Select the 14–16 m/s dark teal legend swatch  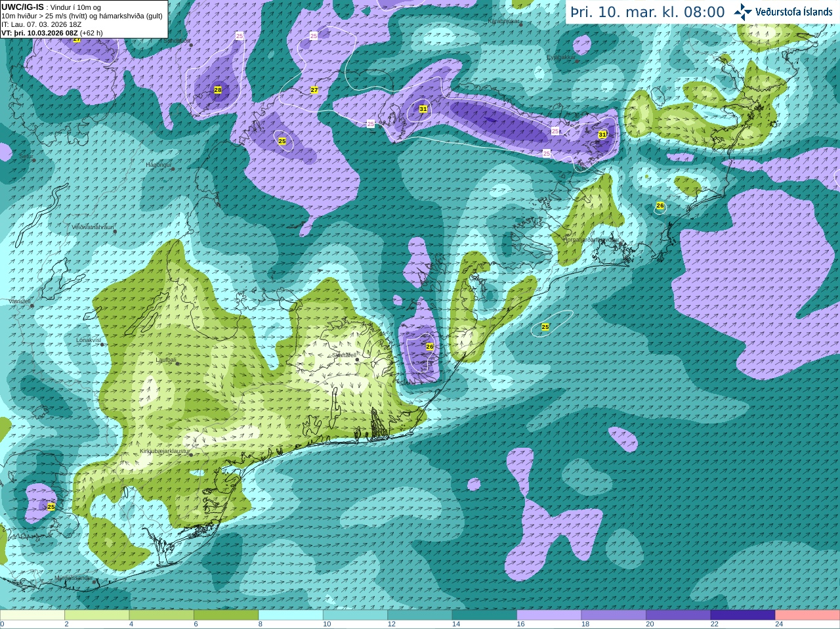pyautogui.click(x=484, y=615)
